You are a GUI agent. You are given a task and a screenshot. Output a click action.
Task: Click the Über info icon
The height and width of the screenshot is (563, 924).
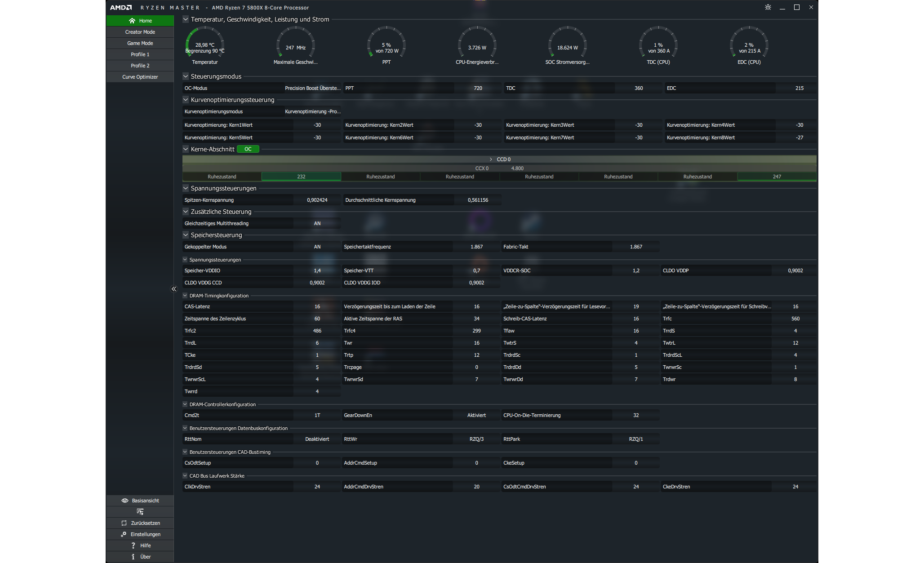(x=133, y=557)
